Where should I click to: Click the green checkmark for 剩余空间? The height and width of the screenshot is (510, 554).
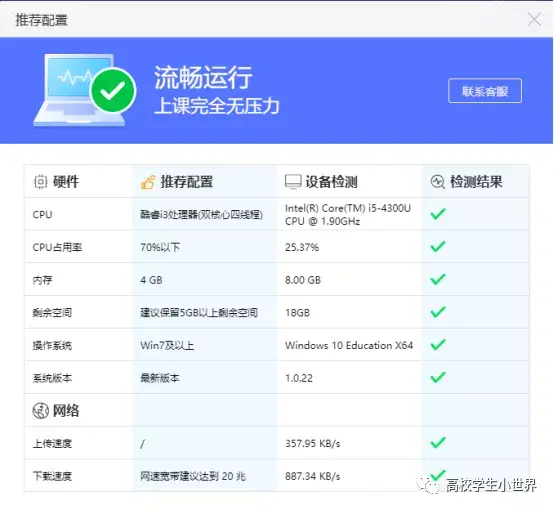[x=438, y=312]
